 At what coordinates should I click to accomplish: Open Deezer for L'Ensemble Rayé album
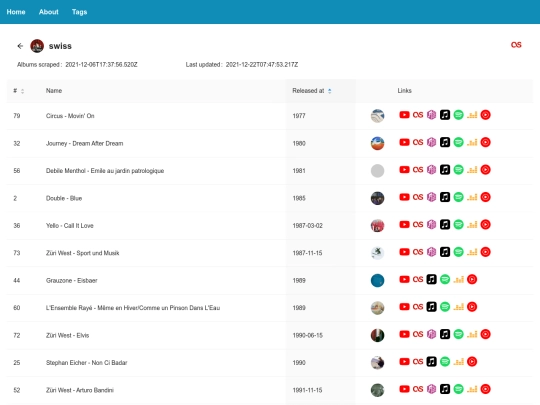pyautogui.click(x=459, y=307)
